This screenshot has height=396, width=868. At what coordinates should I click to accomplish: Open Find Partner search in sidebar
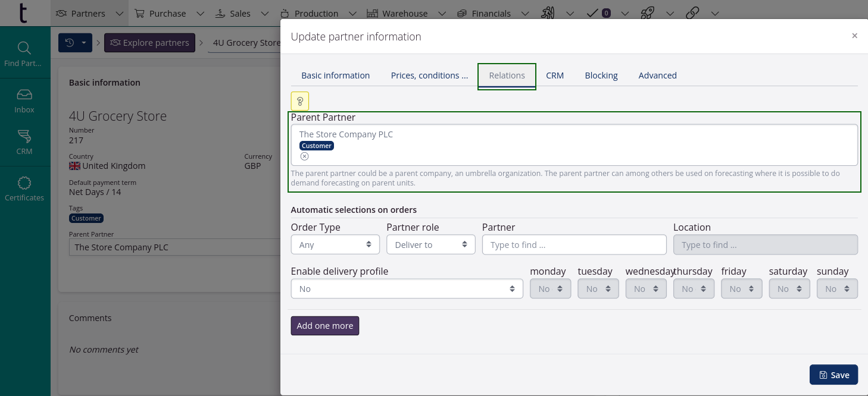point(24,54)
